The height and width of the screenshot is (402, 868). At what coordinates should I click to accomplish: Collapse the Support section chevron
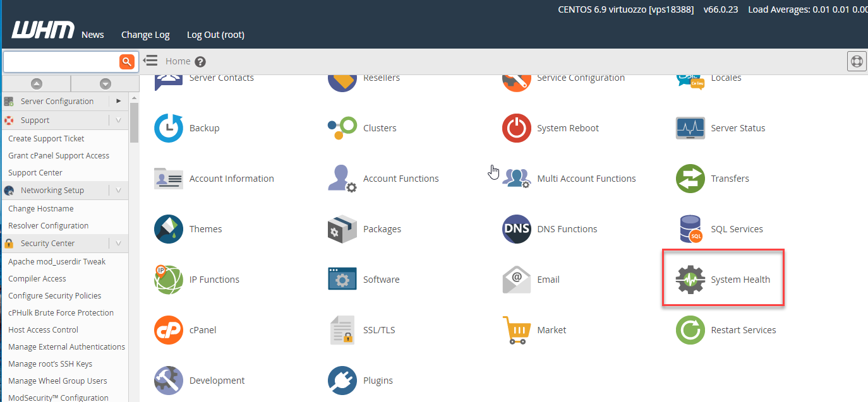tap(118, 120)
